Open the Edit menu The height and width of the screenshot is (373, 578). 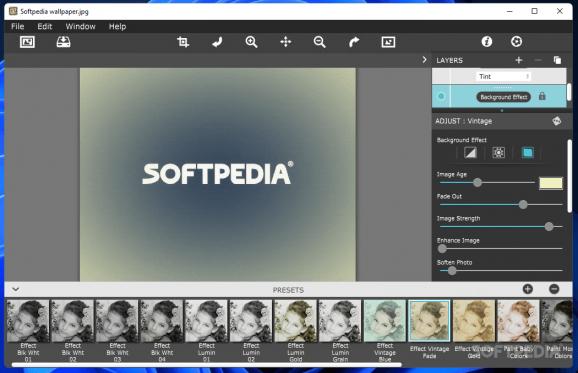[45, 27]
